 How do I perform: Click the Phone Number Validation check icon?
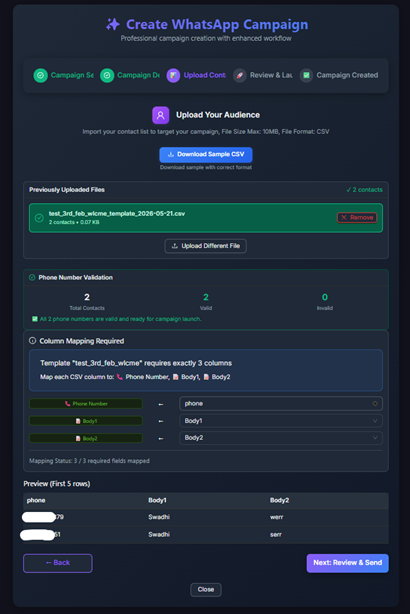point(32,277)
